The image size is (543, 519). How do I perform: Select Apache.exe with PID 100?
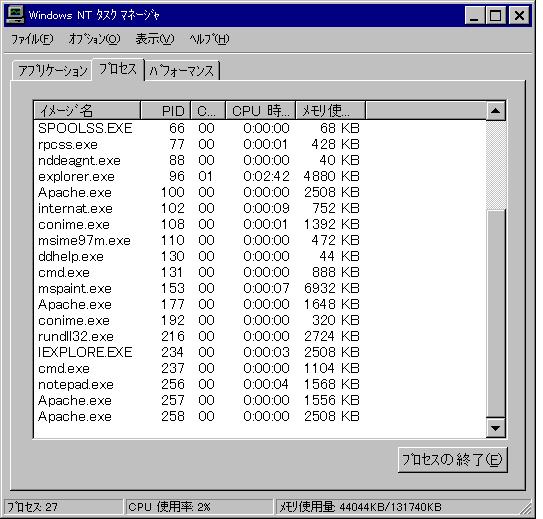click(x=260, y=192)
